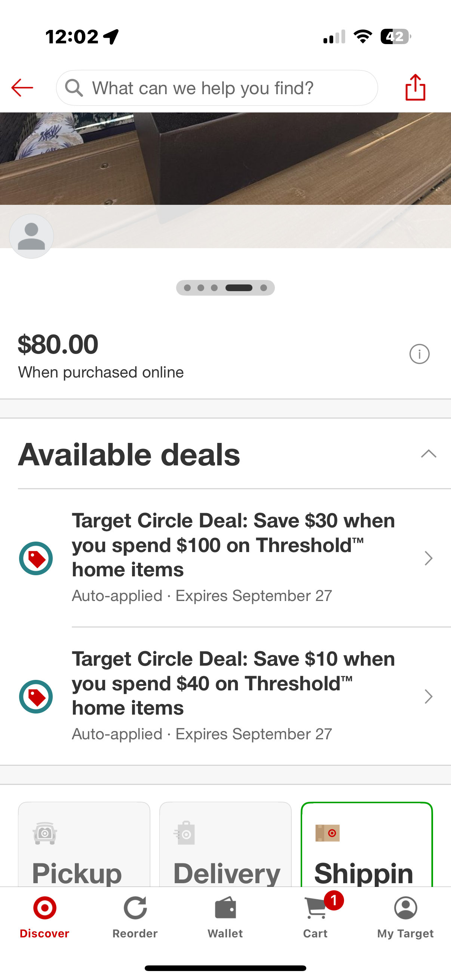Tap the reviewer profile avatar icon
Screen dimensions: 451x980
point(31,236)
